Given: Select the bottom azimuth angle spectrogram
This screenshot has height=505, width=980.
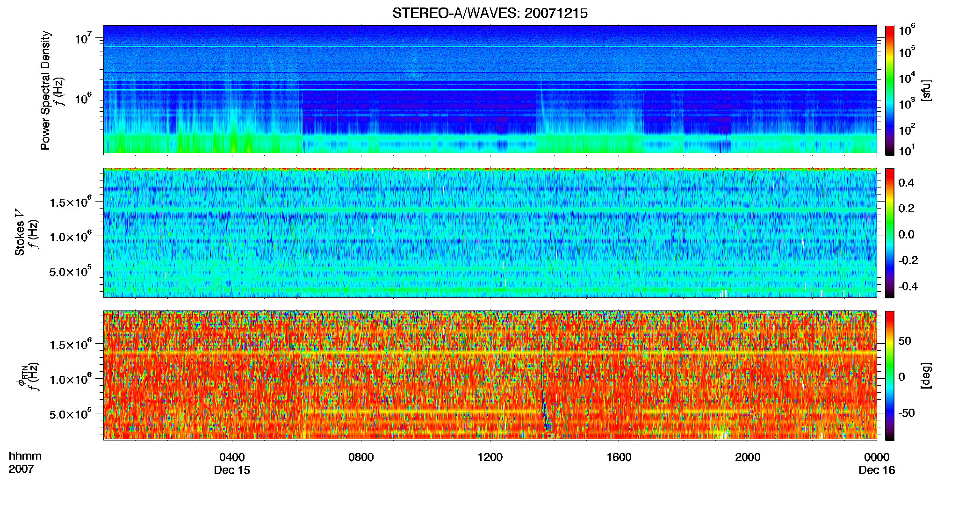Looking at the screenshot, I should pyautogui.click(x=490, y=375).
